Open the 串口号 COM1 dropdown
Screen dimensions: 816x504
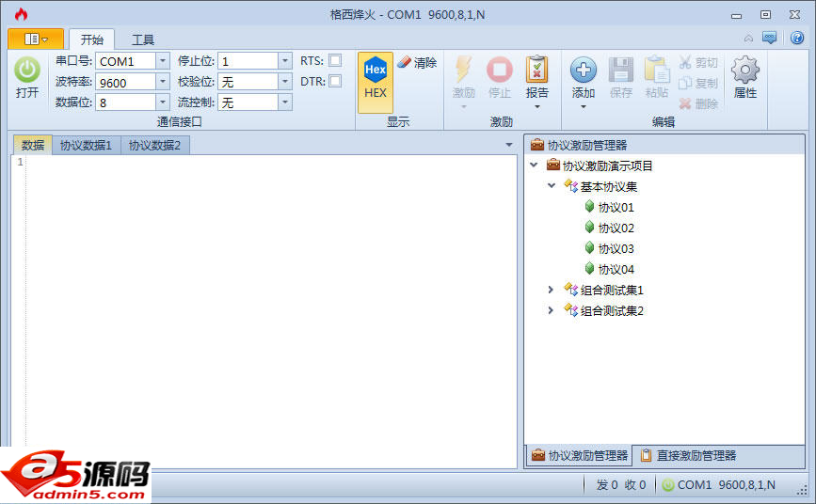click(x=163, y=61)
